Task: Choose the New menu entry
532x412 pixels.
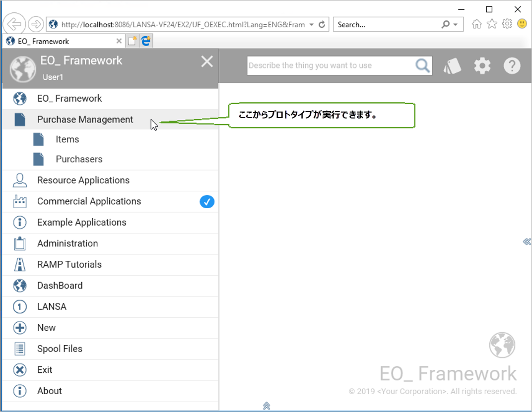Action: click(x=110, y=328)
